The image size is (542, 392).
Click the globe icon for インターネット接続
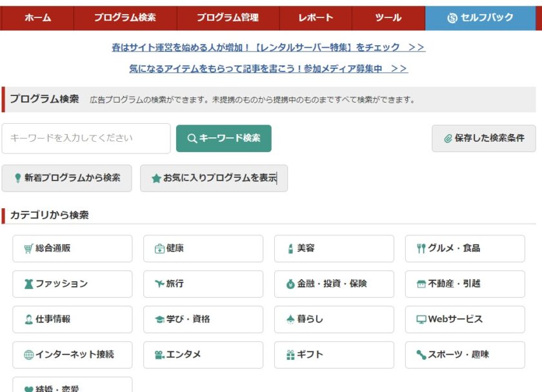click(x=28, y=355)
